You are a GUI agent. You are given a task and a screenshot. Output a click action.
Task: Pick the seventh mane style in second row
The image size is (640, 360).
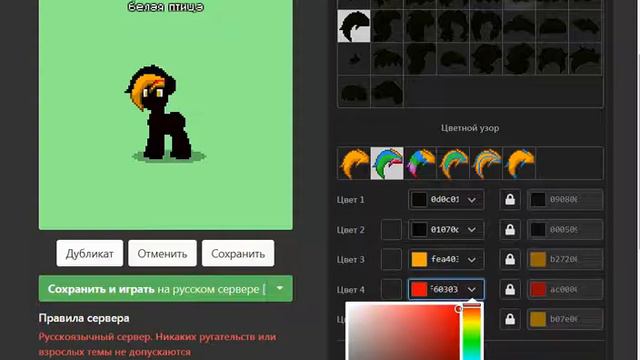(x=553, y=59)
